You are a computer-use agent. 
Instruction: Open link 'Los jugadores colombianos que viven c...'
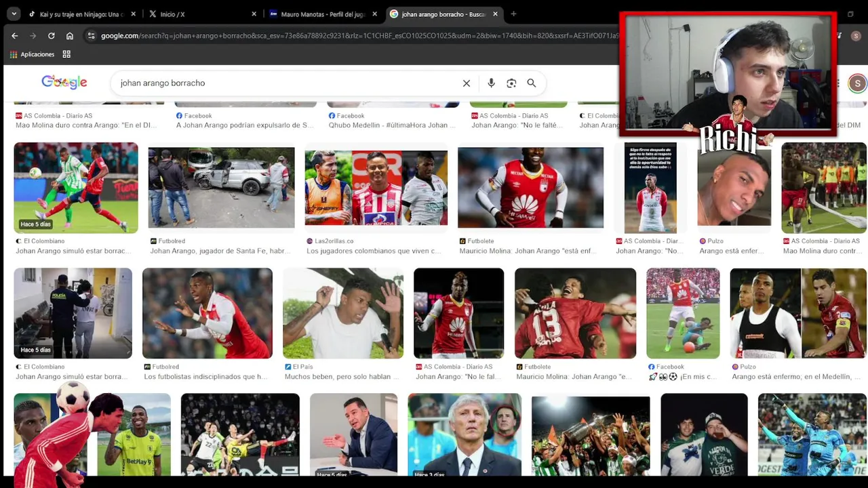pyautogui.click(x=374, y=251)
